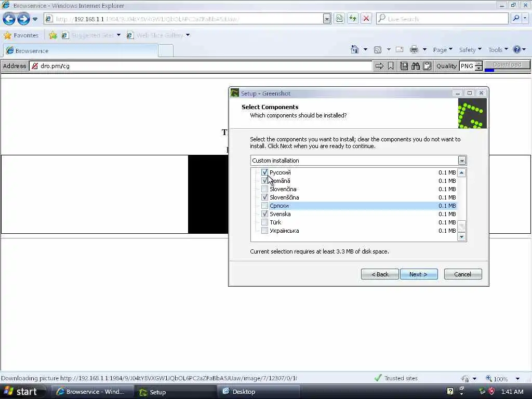Click the components list scroll-up arrow
Image resolution: width=532 pixels, height=399 pixels.
point(461,172)
